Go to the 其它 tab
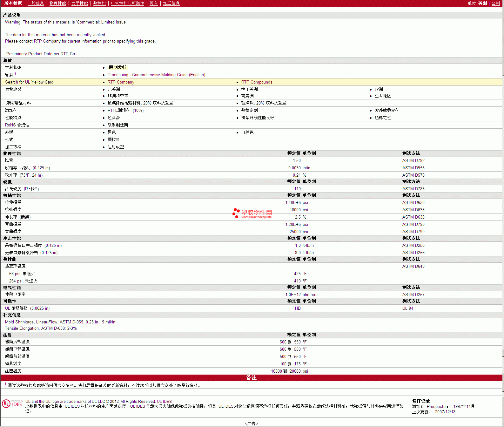The image size is (504, 427). [153, 3]
